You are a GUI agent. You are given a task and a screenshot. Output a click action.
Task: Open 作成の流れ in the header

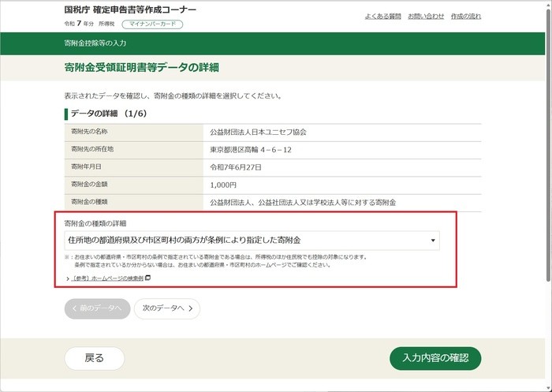(x=466, y=16)
